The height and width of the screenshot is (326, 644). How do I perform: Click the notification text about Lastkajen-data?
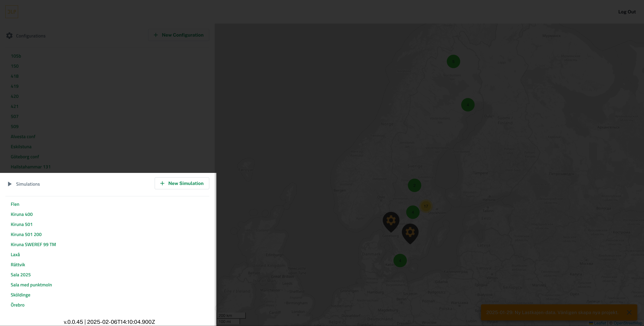pos(552,312)
